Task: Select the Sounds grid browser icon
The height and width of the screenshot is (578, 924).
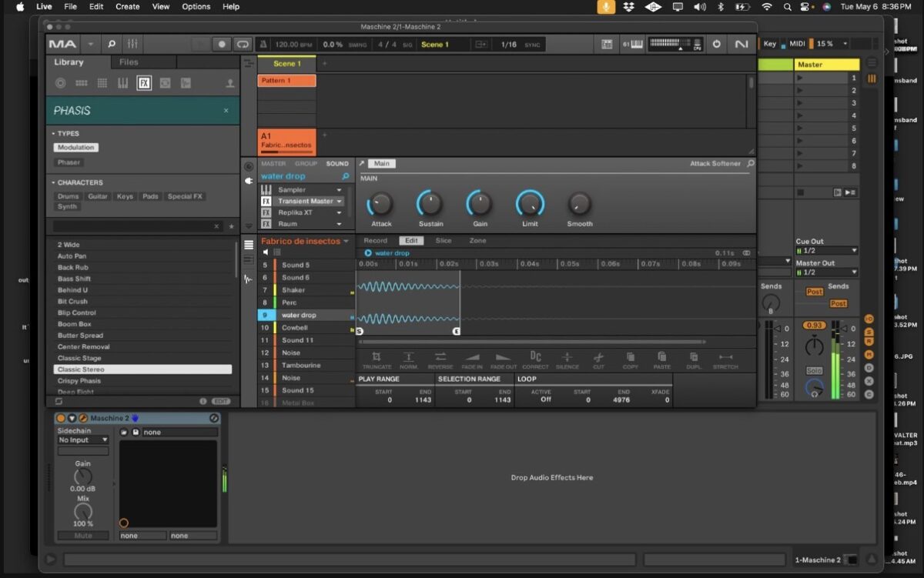Action: click(102, 83)
